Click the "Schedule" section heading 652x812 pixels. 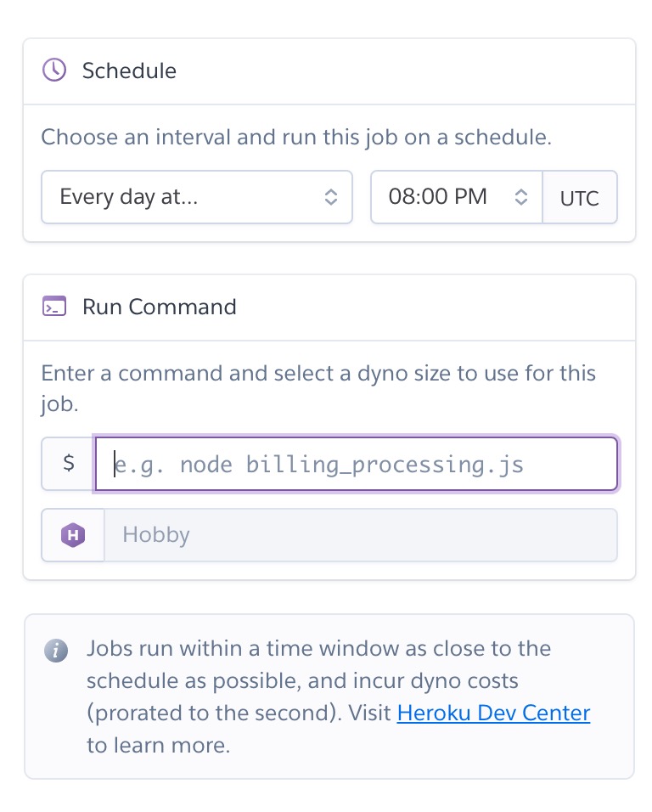(129, 70)
